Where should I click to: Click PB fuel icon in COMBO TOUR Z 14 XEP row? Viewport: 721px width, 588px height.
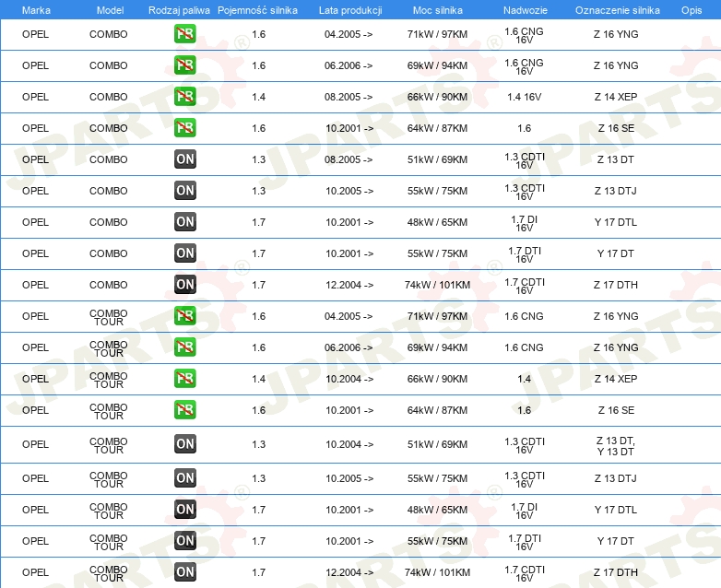(184, 379)
